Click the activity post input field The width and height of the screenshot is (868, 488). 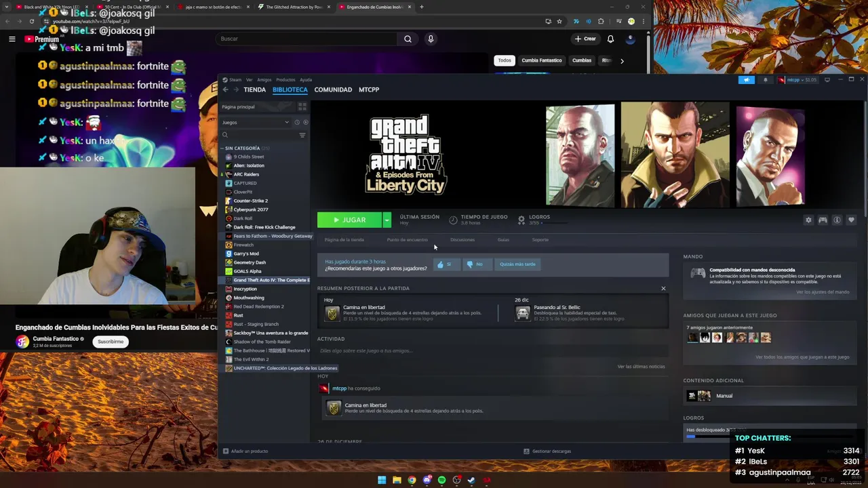(x=492, y=351)
